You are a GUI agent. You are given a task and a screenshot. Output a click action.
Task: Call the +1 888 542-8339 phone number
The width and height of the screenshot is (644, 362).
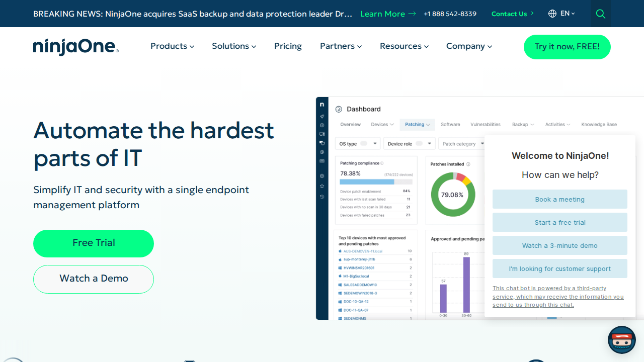(x=450, y=14)
